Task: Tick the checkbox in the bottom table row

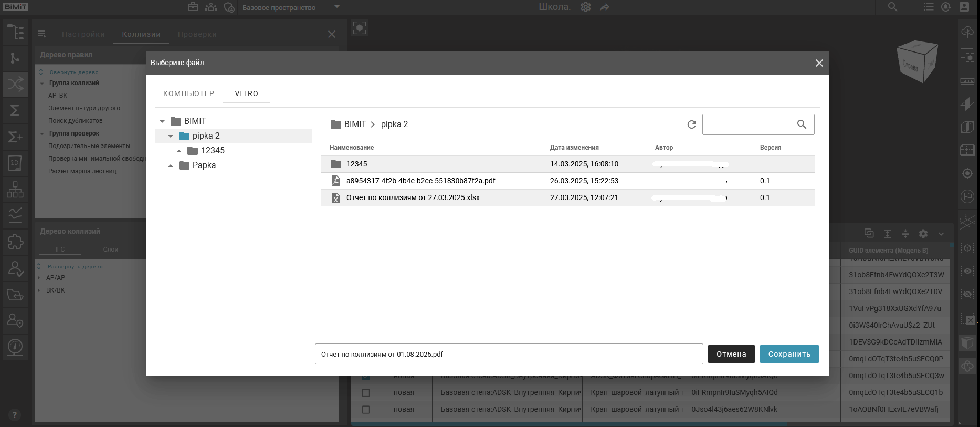Action: pos(366,409)
